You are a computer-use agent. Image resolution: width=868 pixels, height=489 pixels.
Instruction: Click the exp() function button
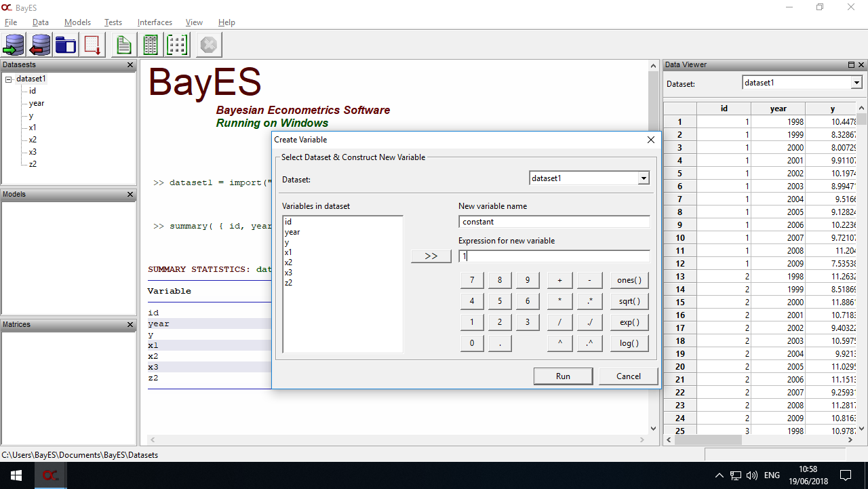coord(629,322)
